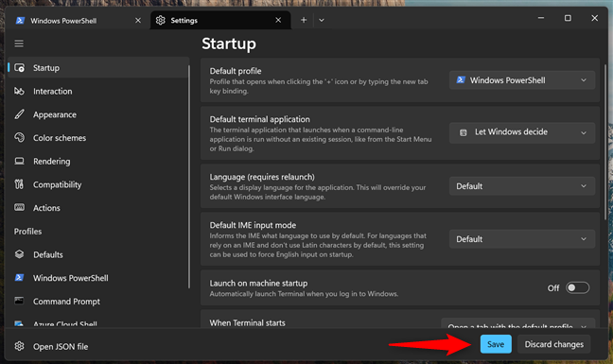Click the Profiles section label
The height and width of the screenshot is (364, 613).
click(x=27, y=232)
